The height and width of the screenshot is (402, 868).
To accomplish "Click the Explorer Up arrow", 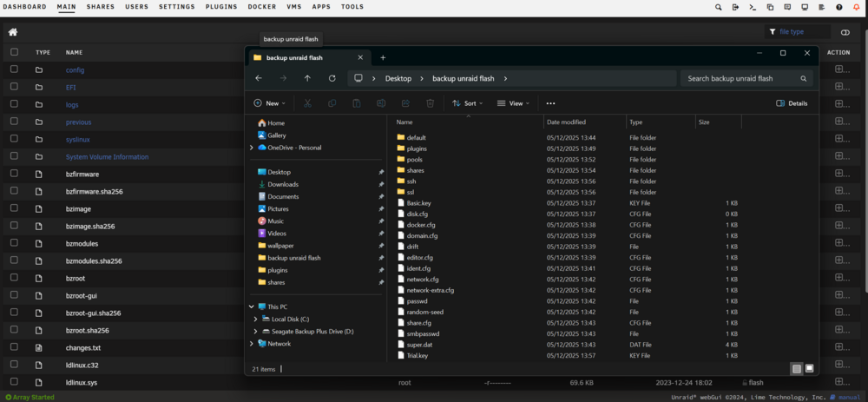I will tap(308, 78).
